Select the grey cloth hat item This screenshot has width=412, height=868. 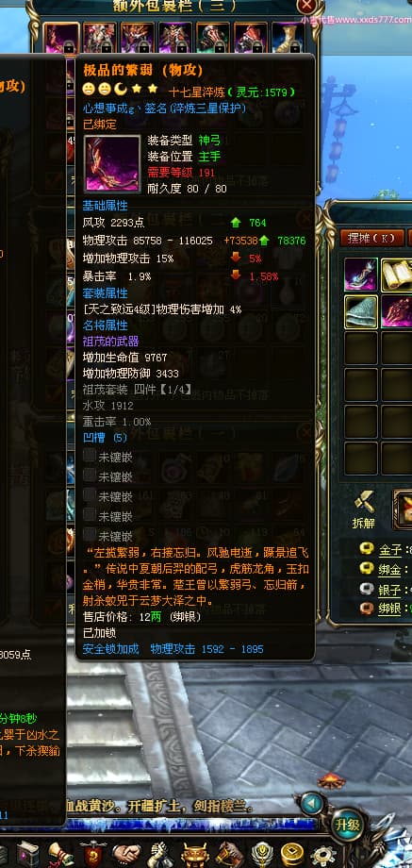361,311
